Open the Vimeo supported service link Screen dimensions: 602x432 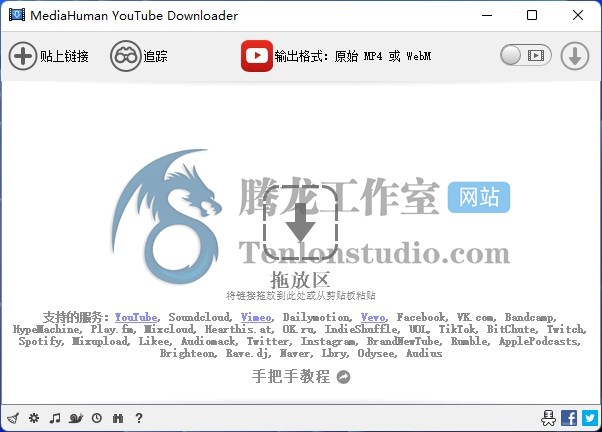tap(256, 318)
